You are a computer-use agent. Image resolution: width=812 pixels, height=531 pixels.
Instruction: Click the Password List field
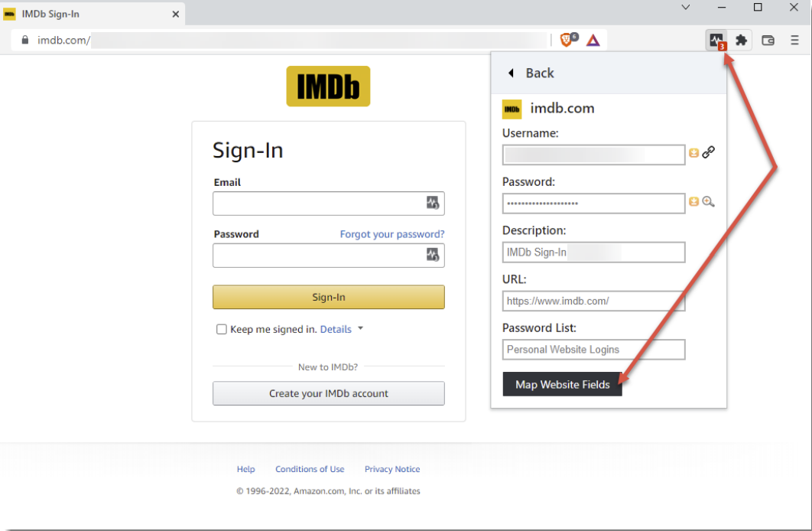pyautogui.click(x=593, y=350)
